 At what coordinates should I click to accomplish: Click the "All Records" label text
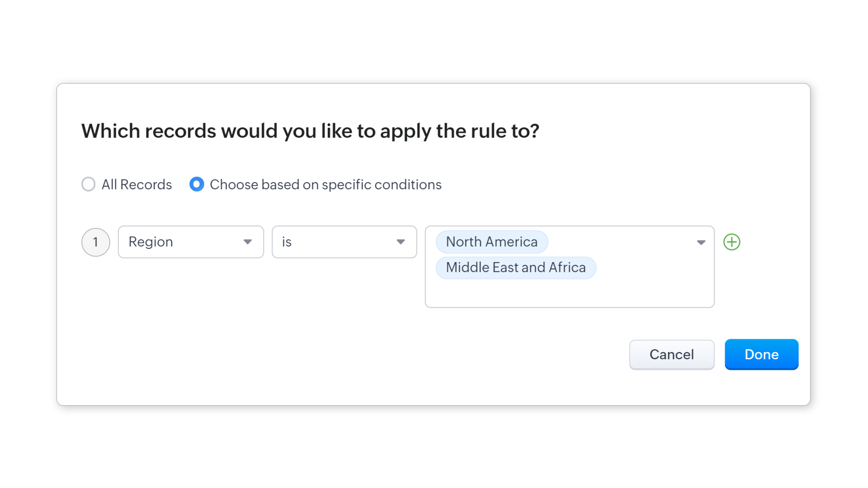[x=137, y=184]
